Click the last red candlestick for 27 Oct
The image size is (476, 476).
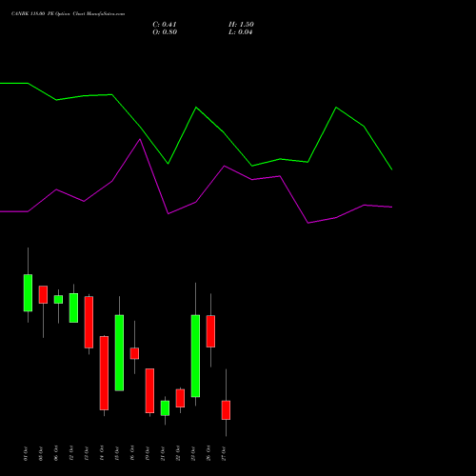(226, 410)
